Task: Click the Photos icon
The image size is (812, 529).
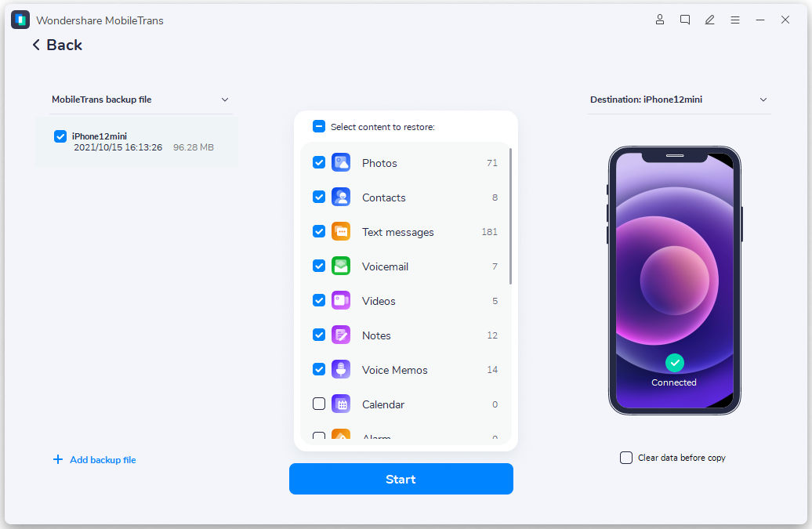Action: click(341, 162)
